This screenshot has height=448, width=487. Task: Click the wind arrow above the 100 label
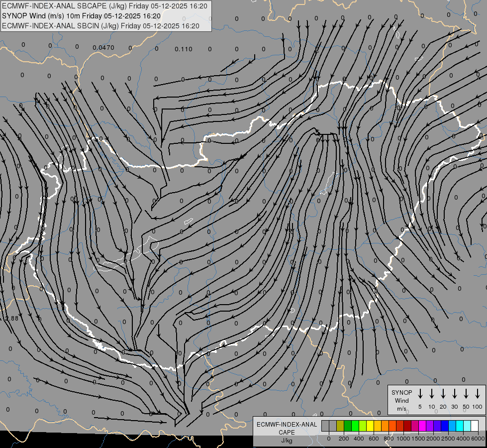click(478, 394)
